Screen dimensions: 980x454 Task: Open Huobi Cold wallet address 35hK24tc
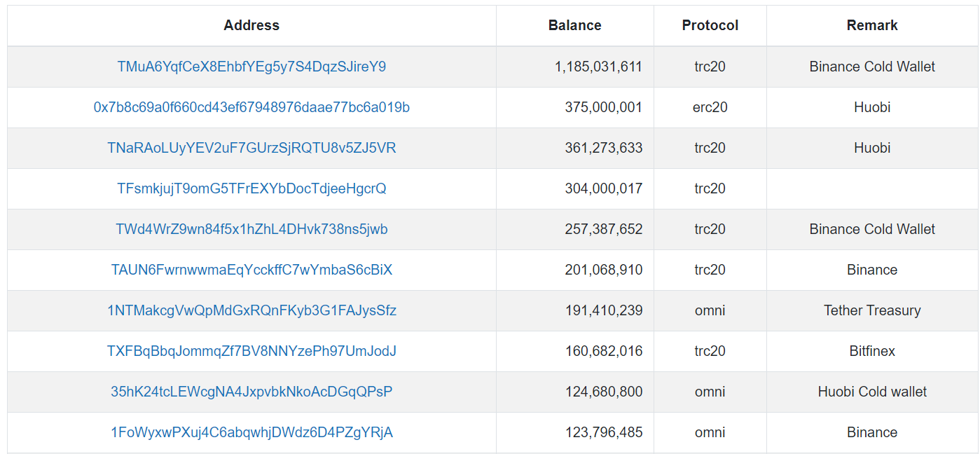pos(251,392)
